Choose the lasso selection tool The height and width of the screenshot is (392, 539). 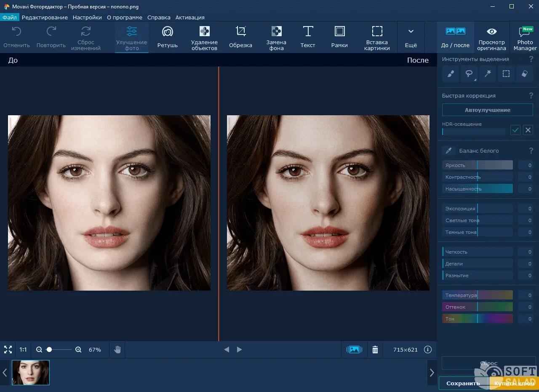[469, 74]
